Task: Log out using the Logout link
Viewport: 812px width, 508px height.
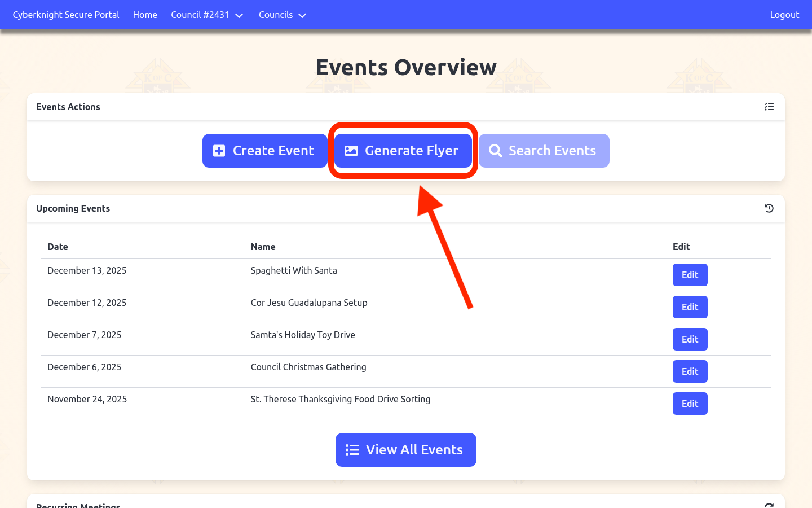Action: click(784, 15)
